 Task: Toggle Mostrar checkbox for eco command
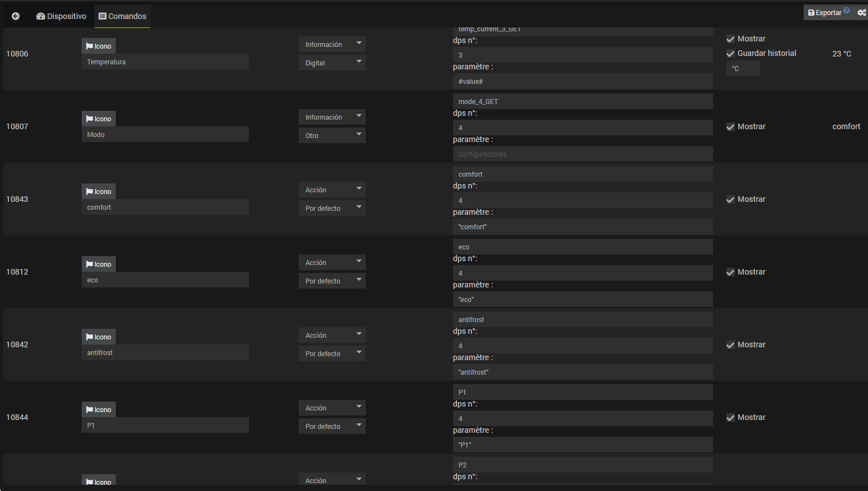[x=730, y=272]
